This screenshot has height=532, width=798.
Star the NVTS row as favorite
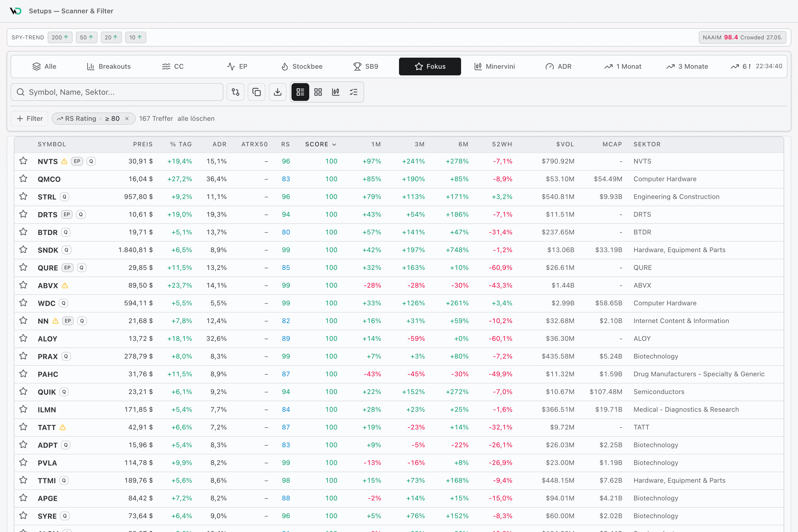[23, 161]
